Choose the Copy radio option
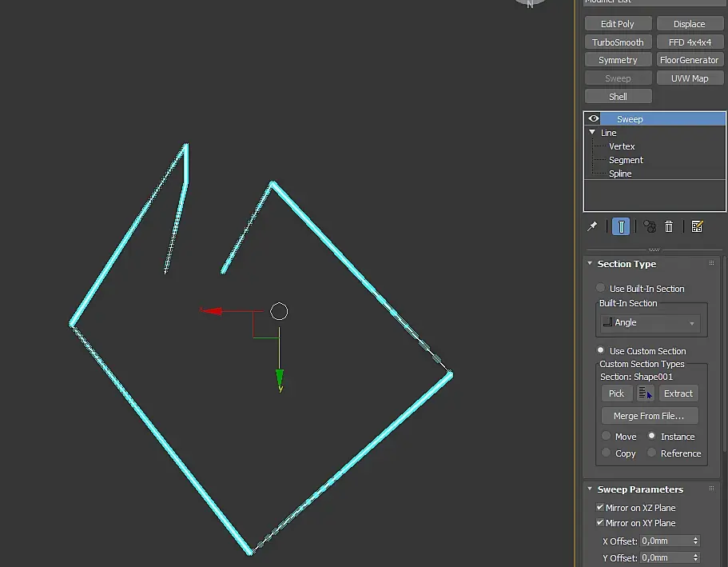This screenshot has height=567, width=728. pyautogui.click(x=606, y=453)
